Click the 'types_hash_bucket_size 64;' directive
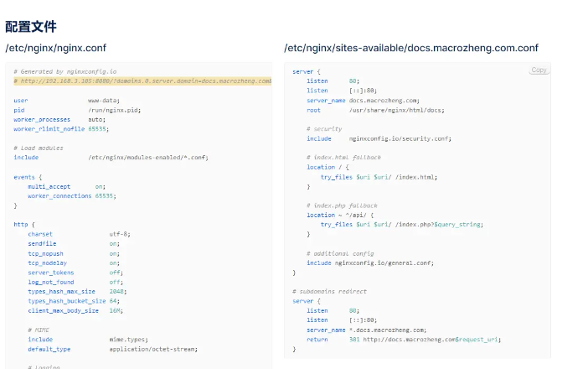The height and width of the screenshot is (369, 588). click(x=74, y=301)
